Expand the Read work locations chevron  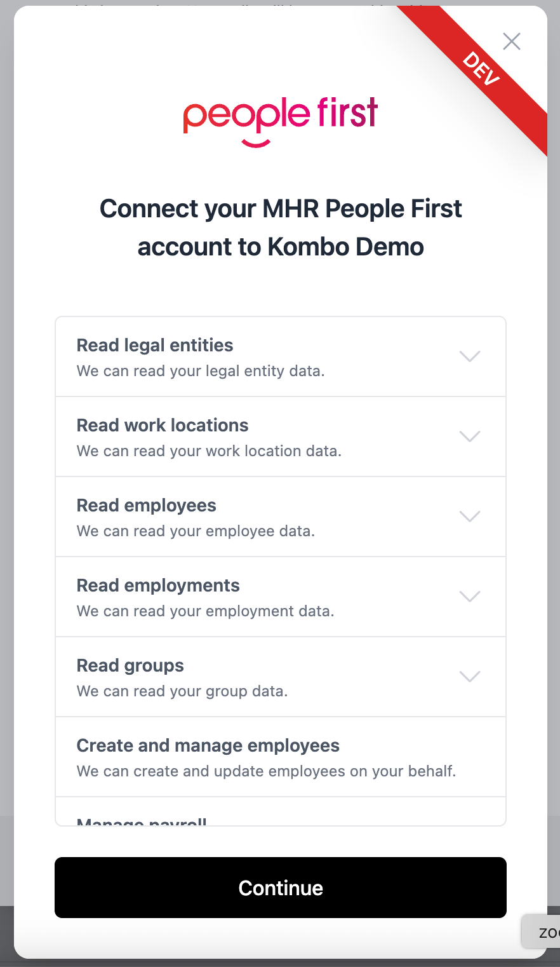470,436
